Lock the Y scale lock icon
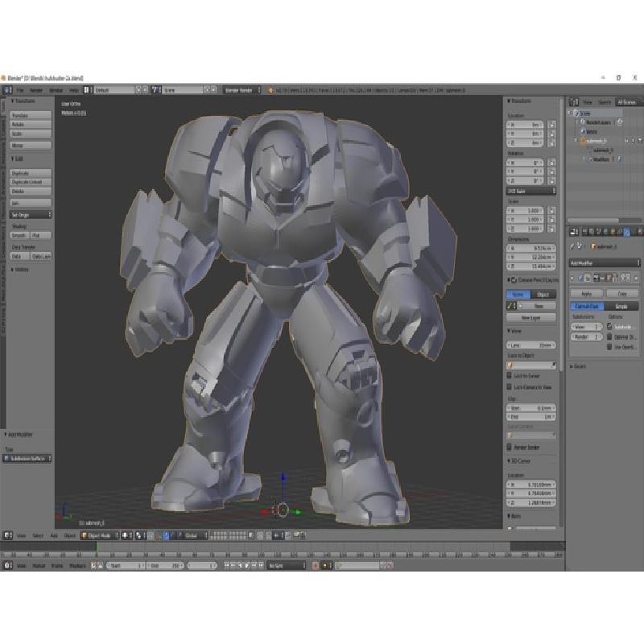The width and height of the screenshot is (644, 644). (x=551, y=220)
